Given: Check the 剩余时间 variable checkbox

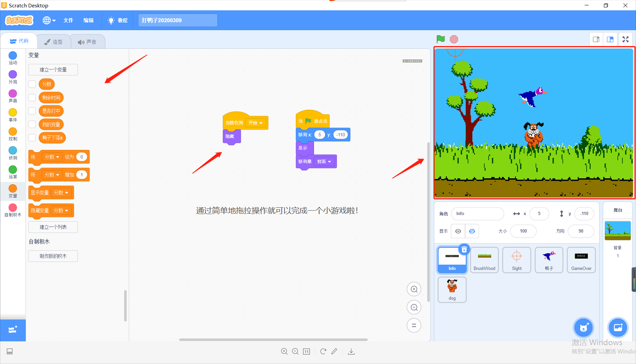Looking at the screenshot, I should 32,98.
